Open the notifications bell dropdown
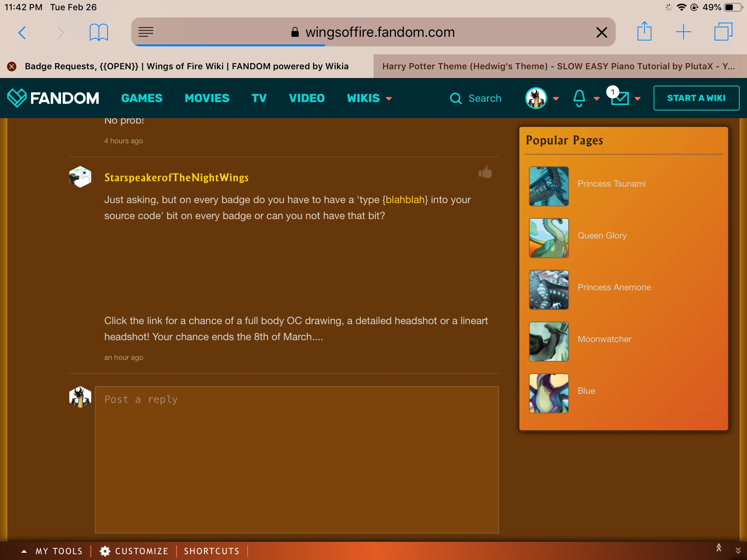This screenshot has width=747, height=560. tap(585, 98)
